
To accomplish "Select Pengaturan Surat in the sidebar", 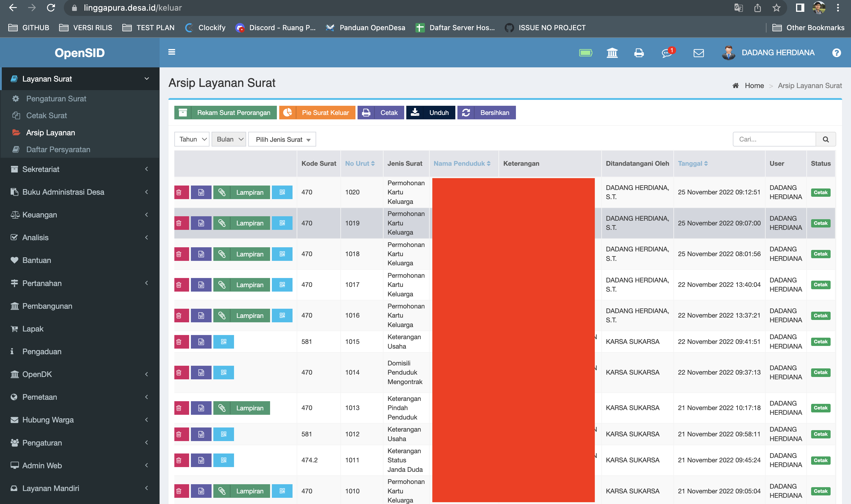I will point(56,98).
